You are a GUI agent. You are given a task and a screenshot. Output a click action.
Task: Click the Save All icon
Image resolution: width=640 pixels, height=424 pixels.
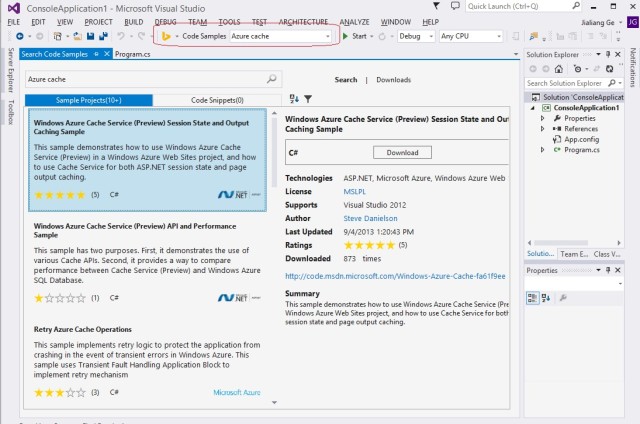[x=103, y=36]
